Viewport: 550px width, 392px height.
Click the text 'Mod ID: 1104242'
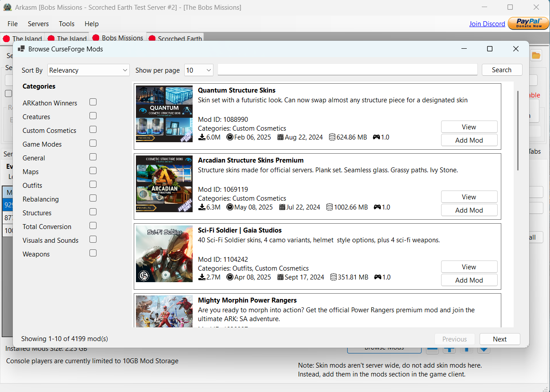(223, 260)
